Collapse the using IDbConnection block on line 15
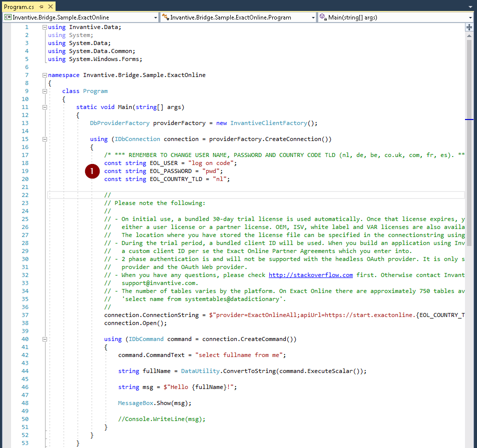477x448 pixels. coord(45,139)
